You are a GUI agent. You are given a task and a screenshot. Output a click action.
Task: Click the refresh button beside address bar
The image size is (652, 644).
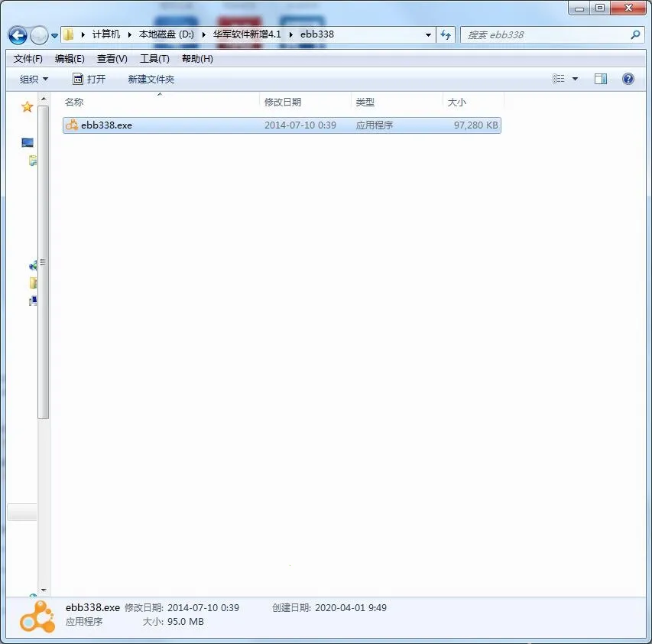(x=446, y=34)
